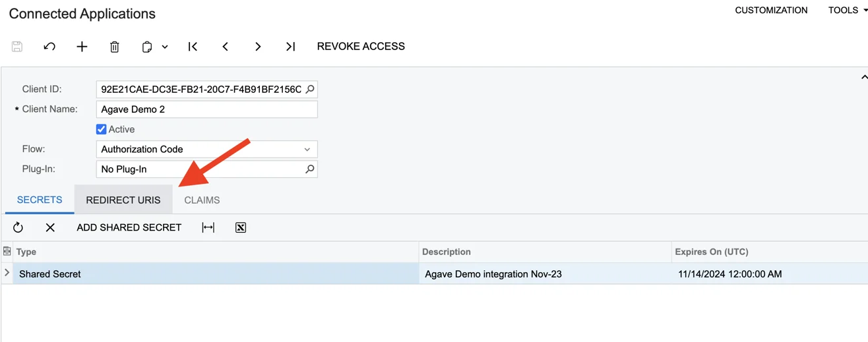This screenshot has width=868, height=342.
Task: Click the Add Shared Secret button
Action: [129, 227]
